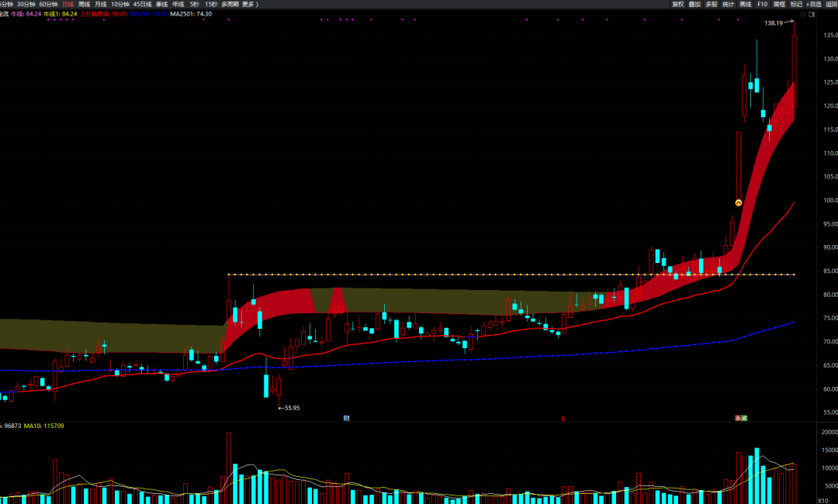Screen dimensions: 838x504
Task: Click the 牛线: 84.24 indicator label
Action: 26,14
